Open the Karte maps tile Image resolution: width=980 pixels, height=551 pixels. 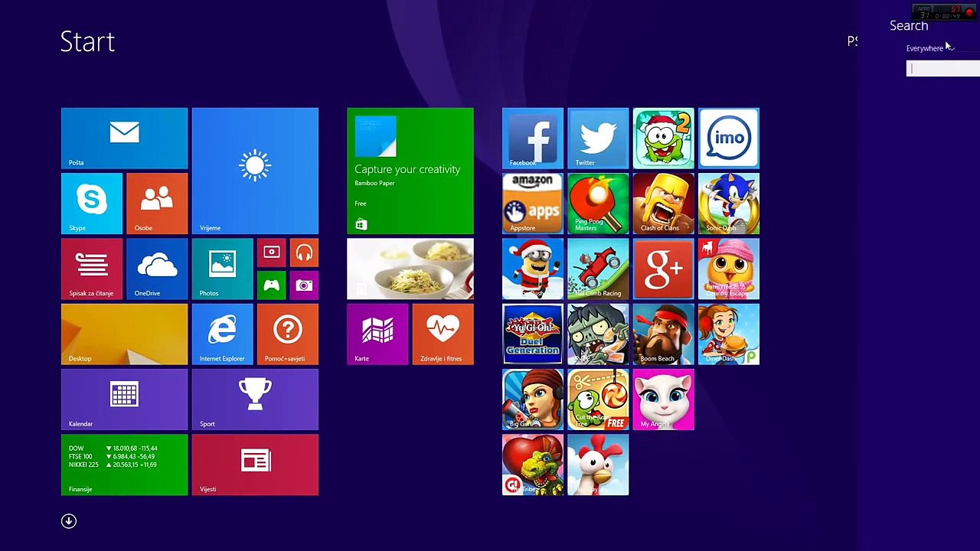point(377,334)
